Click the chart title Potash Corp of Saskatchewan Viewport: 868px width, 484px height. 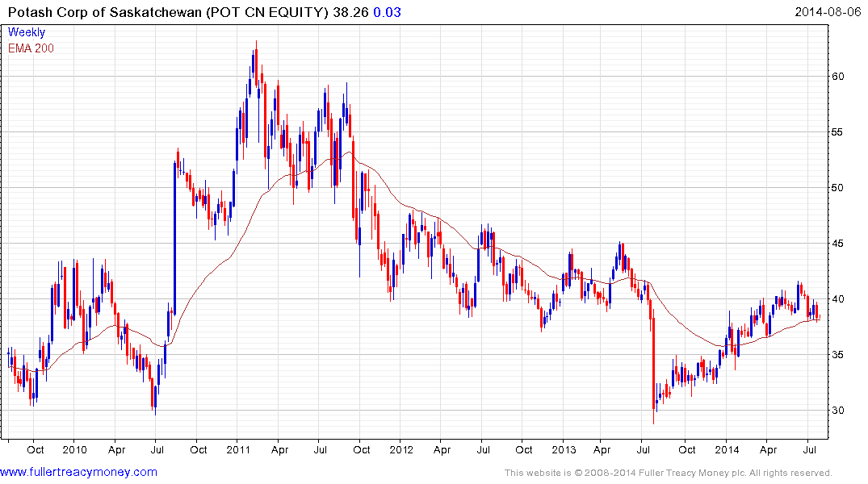coord(105,12)
